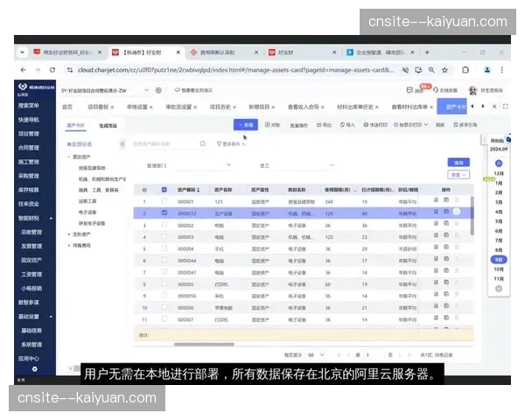Click the blue 新增 button
This screenshot has height=420, width=525.
point(245,125)
